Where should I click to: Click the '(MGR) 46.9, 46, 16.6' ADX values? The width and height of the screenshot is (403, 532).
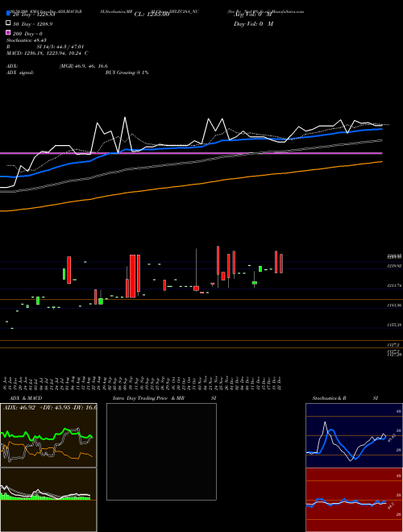(x=84, y=66)
